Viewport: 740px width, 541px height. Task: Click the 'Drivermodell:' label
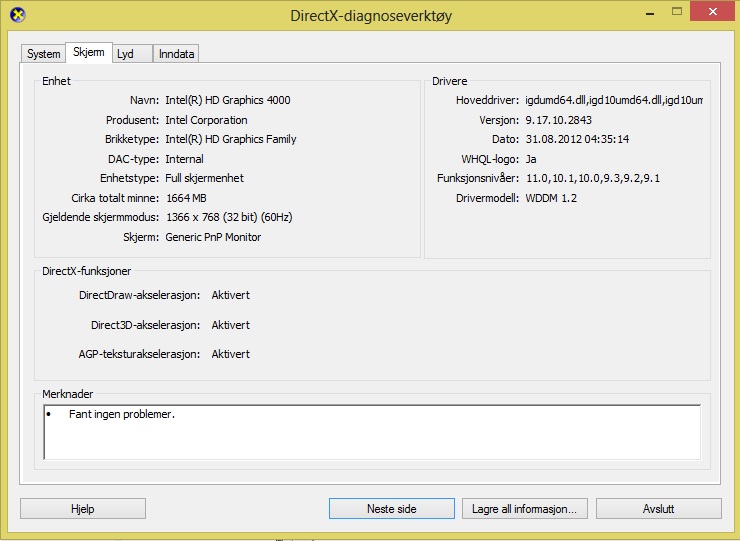[x=488, y=198]
